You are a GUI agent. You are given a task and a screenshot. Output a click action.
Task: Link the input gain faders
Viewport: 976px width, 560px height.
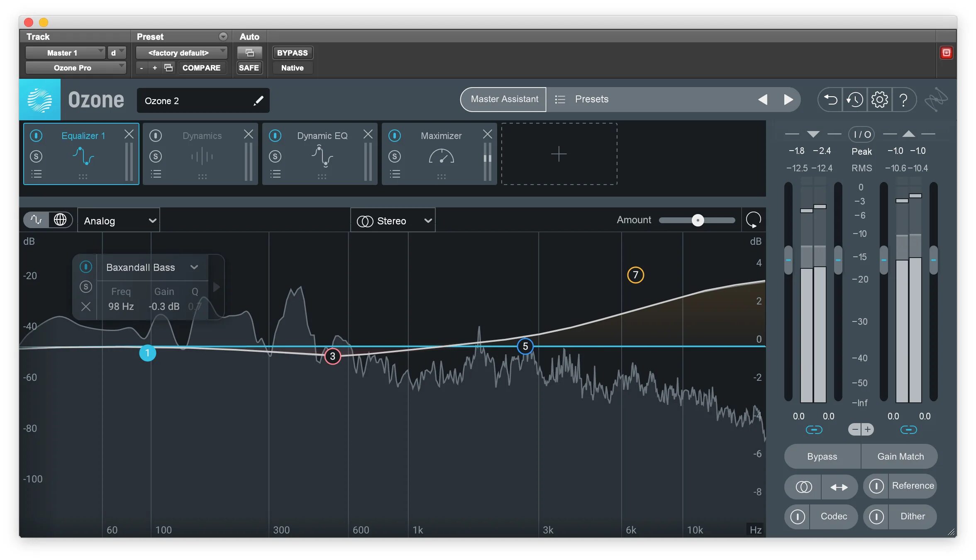point(814,430)
